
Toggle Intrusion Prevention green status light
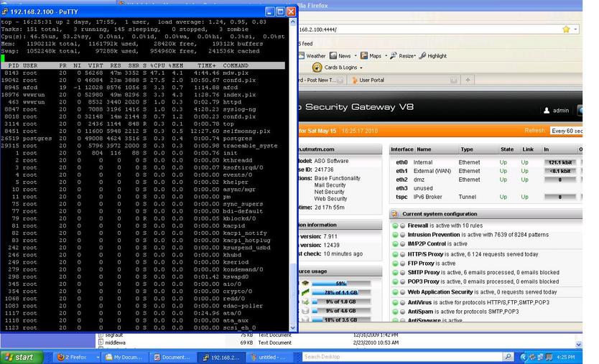(x=396, y=235)
